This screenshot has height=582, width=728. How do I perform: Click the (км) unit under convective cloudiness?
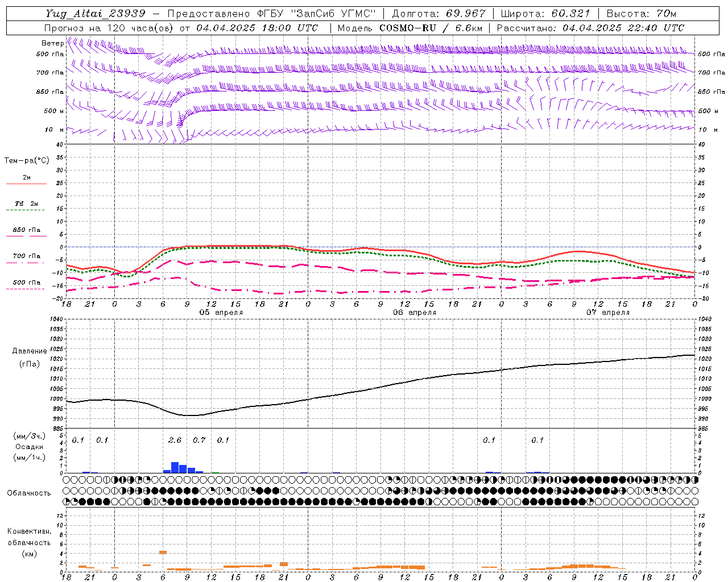point(29,553)
